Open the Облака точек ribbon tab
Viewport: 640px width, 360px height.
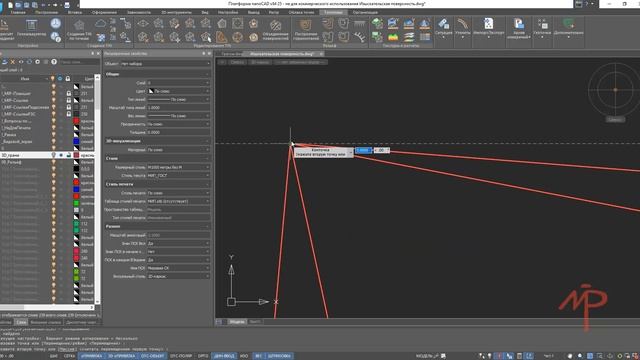[301, 13]
